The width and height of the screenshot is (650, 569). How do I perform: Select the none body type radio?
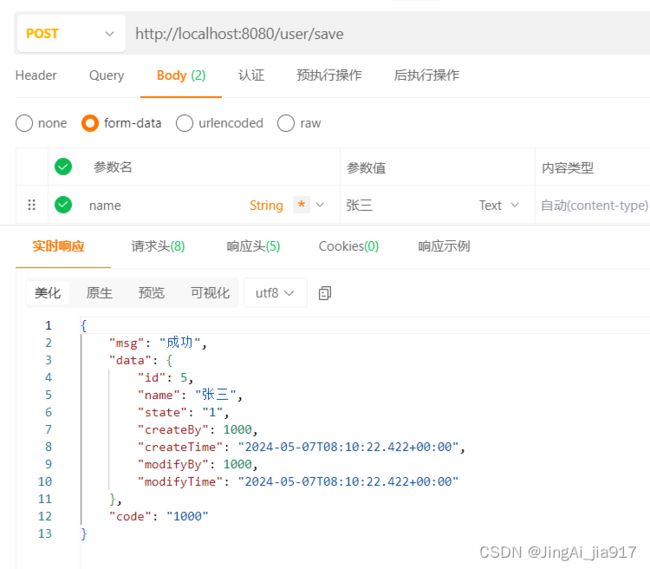click(24, 123)
